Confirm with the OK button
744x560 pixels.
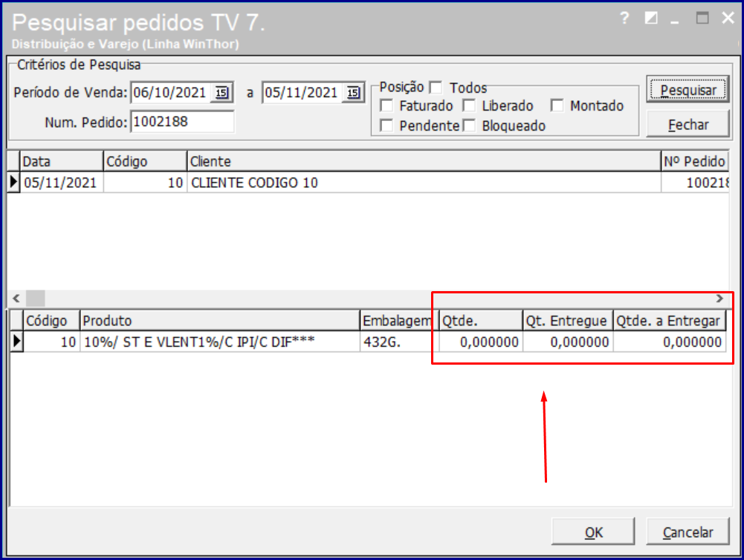point(593,532)
